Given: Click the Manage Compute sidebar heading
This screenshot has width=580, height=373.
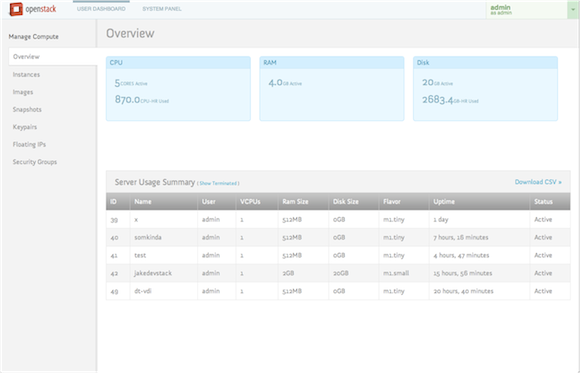Looking at the screenshot, I should [x=34, y=37].
